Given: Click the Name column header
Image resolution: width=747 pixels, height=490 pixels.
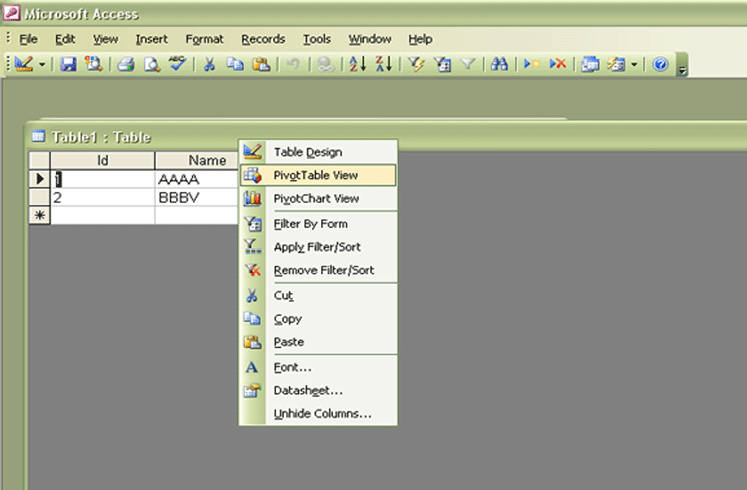Looking at the screenshot, I should click(197, 160).
